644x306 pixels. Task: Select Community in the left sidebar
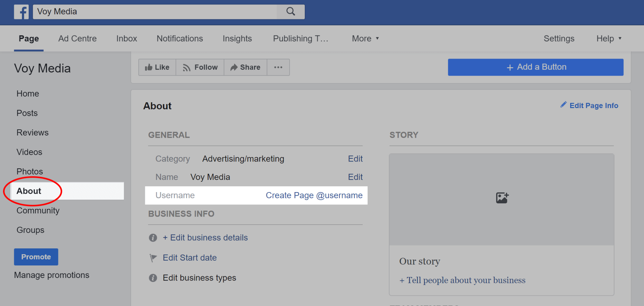pyautogui.click(x=38, y=210)
